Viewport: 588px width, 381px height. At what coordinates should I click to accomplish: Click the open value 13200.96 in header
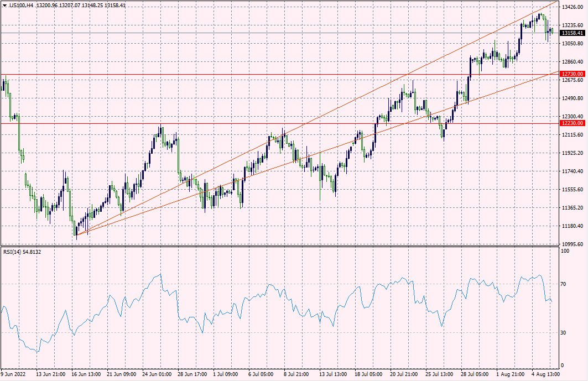47,6
